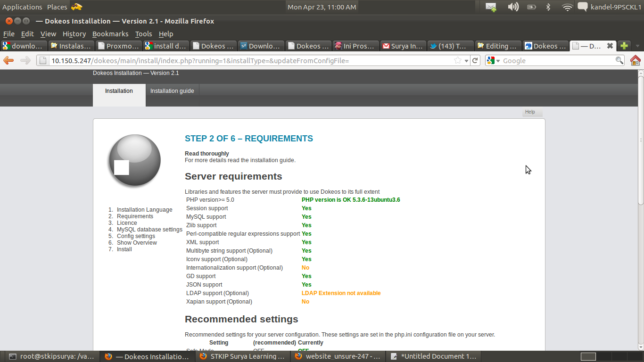
Task: Open the Tools menu
Action: [x=143, y=34]
